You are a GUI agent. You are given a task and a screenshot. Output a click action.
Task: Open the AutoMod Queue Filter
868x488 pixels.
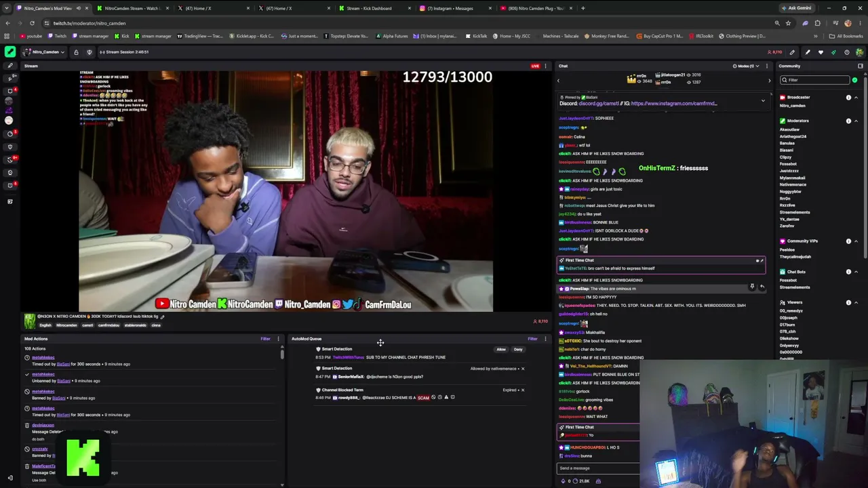(x=532, y=339)
